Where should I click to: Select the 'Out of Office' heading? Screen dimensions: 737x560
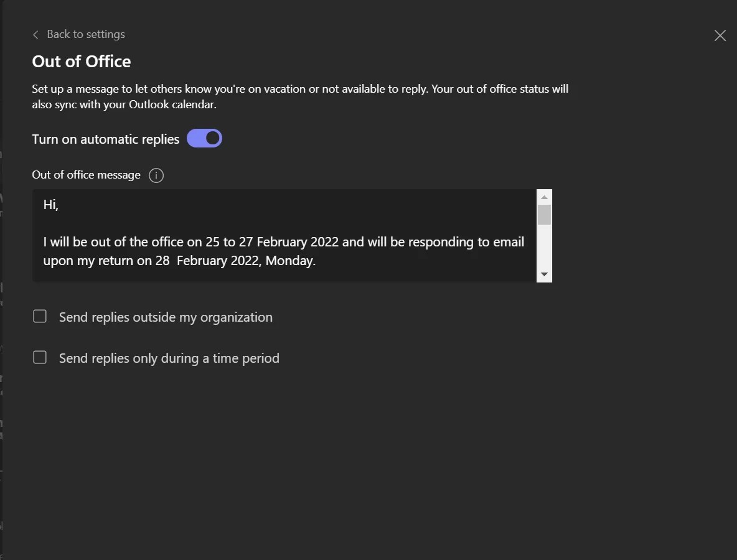(81, 61)
